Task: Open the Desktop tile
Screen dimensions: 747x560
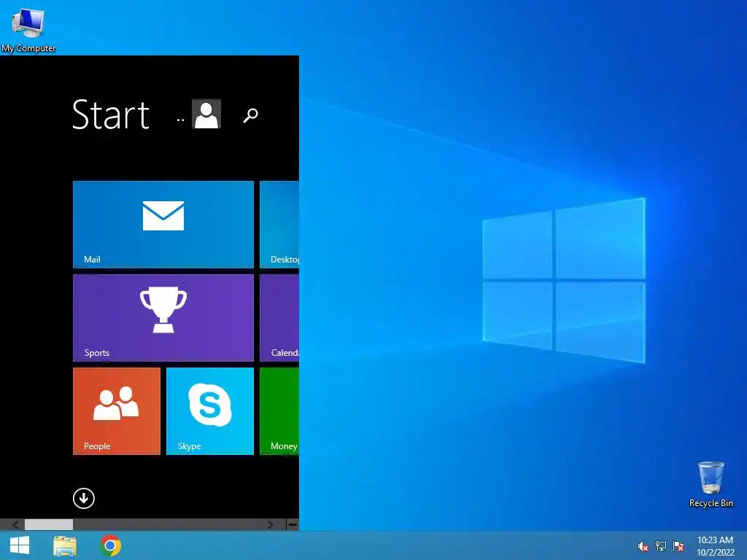Action: (279, 225)
